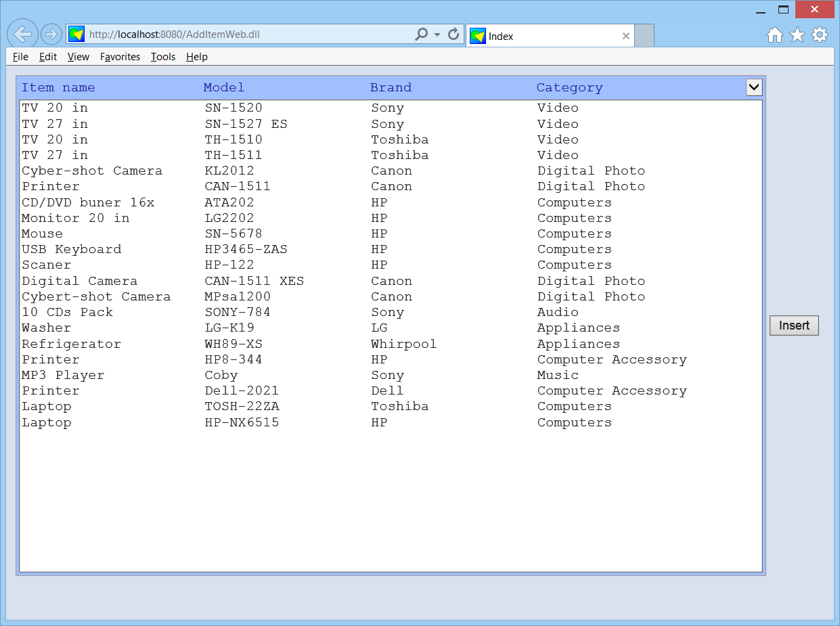Click model KL2012
The height and width of the screenshot is (626, 840).
pyautogui.click(x=229, y=171)
